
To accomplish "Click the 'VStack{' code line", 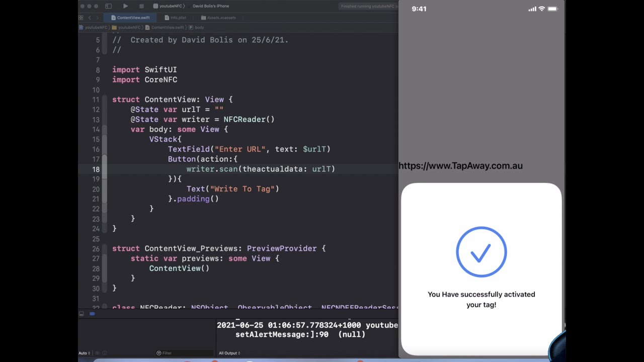I will (x=165, y=139).
